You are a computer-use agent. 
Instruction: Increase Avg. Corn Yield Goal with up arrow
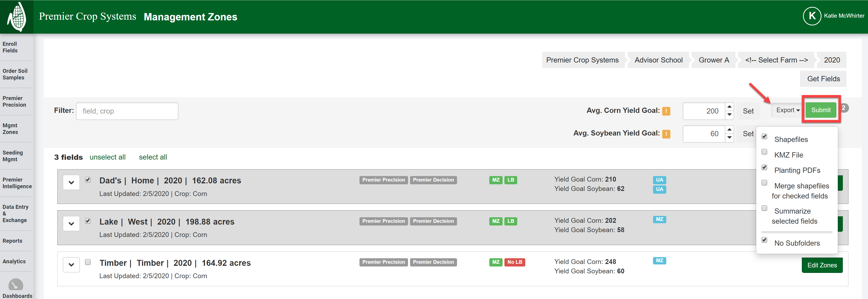(729, 107)
